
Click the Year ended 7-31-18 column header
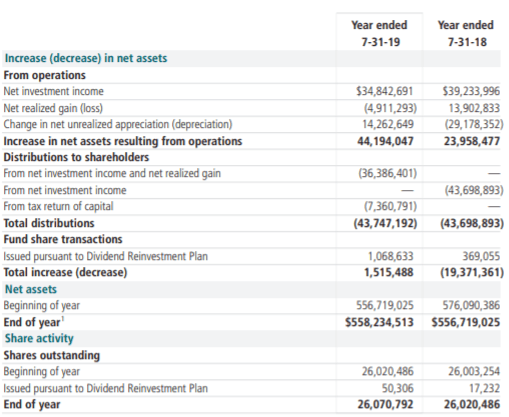point(466,33)
